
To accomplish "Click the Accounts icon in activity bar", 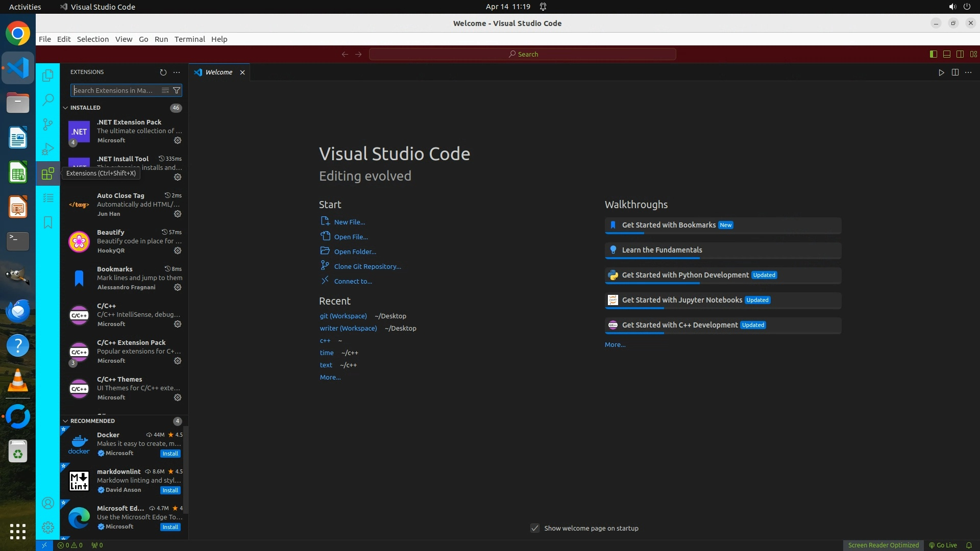I will click(x=48, y=504).
